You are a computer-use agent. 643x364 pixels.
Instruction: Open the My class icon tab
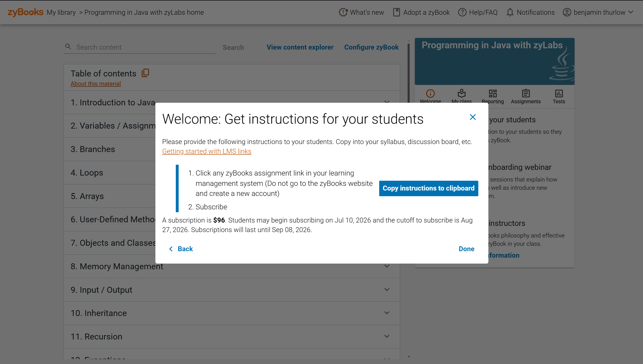(462, 93)
